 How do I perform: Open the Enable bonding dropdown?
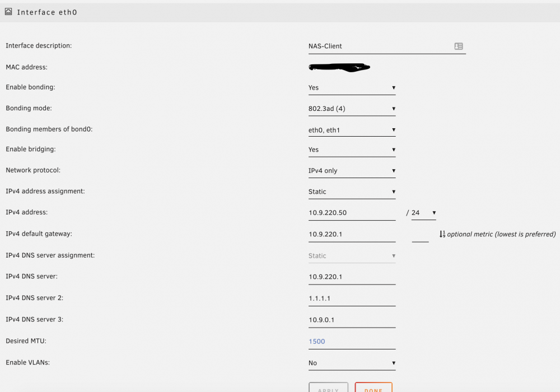pyautogui.click(x=352, y=88)
